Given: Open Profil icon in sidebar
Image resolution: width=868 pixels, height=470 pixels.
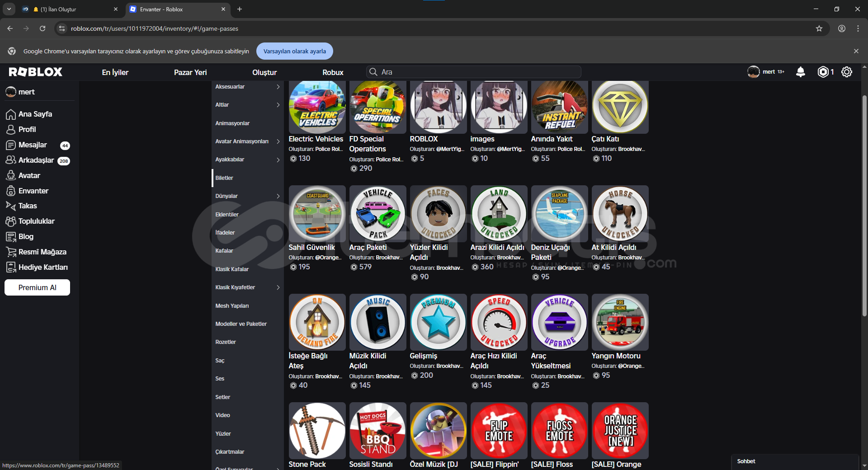Looking at the screenshot, I should (x=11, y=130).
